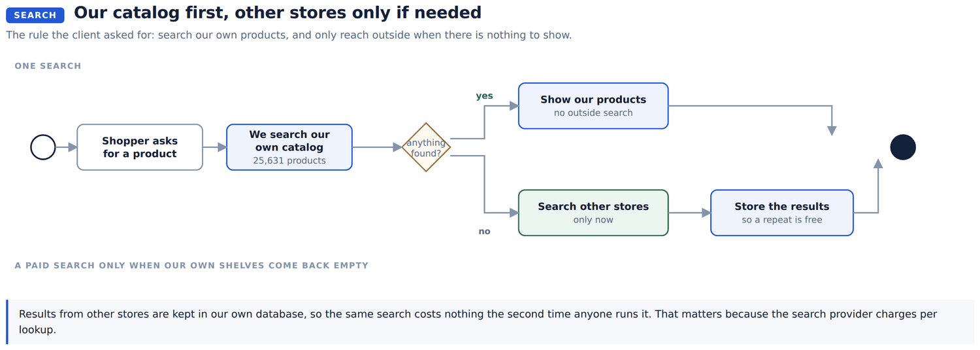Click the 'Store the results' step box

[x=782, y=213]
